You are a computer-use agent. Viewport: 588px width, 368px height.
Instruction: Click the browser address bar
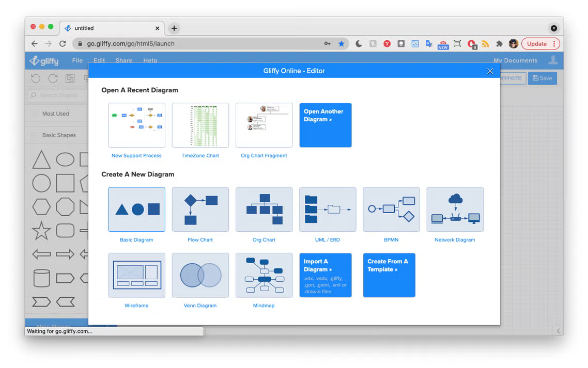coord(202,44)
